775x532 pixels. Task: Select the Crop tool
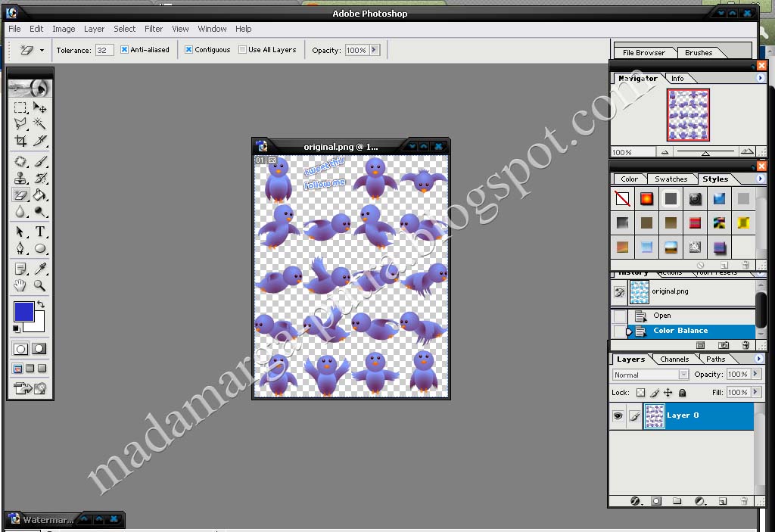click(x=20, y=141)
